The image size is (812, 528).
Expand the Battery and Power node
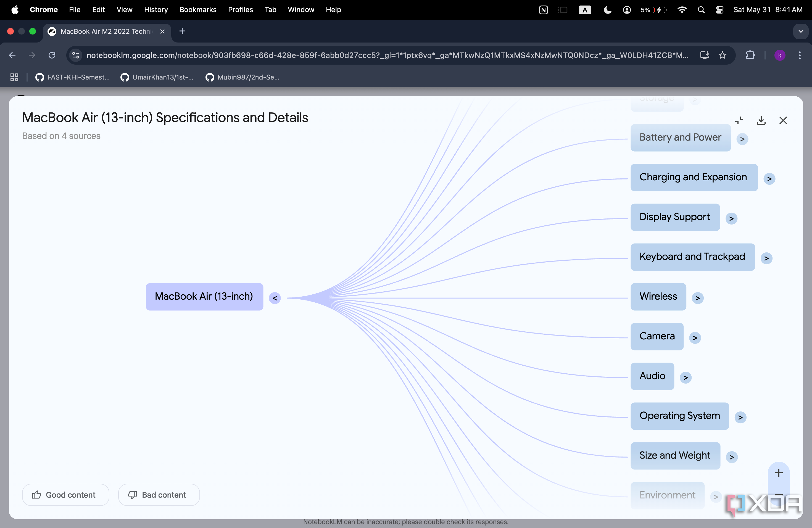click(742, 139)
